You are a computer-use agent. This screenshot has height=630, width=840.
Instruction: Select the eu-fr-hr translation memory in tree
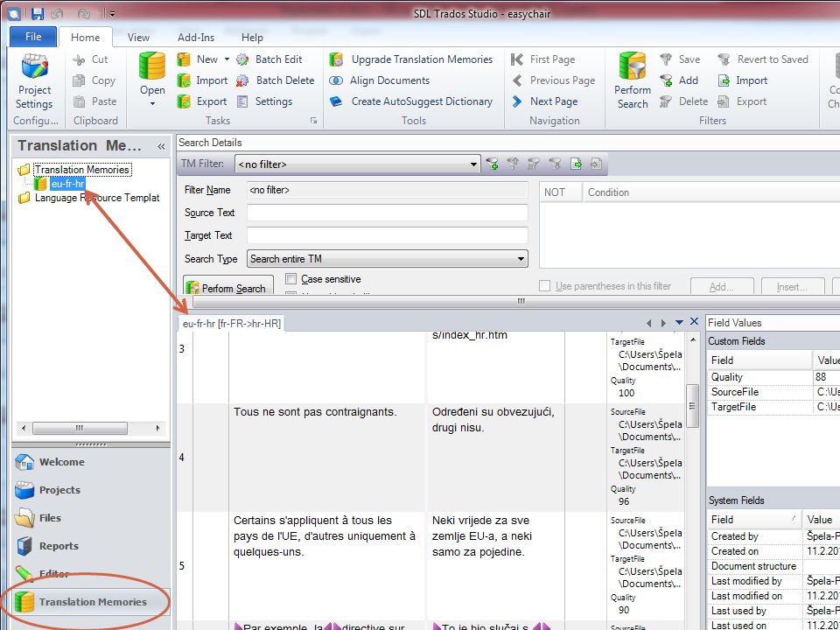coord(67,184)
